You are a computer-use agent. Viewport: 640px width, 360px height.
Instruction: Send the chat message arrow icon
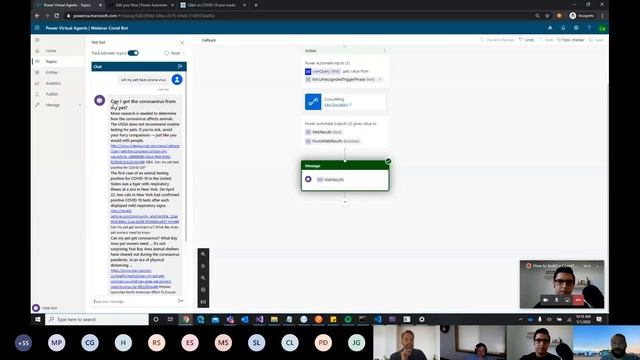pos(180,301)
